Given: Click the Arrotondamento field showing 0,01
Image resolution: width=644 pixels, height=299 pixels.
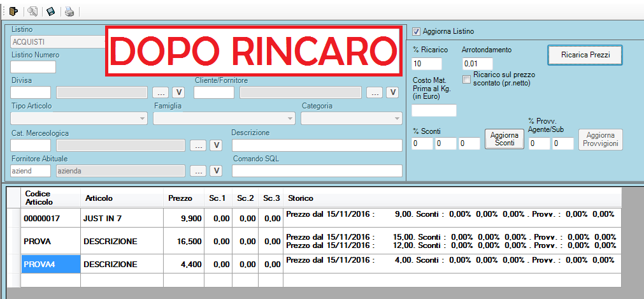Looking at the screenshot, I should tap(477, 64).
